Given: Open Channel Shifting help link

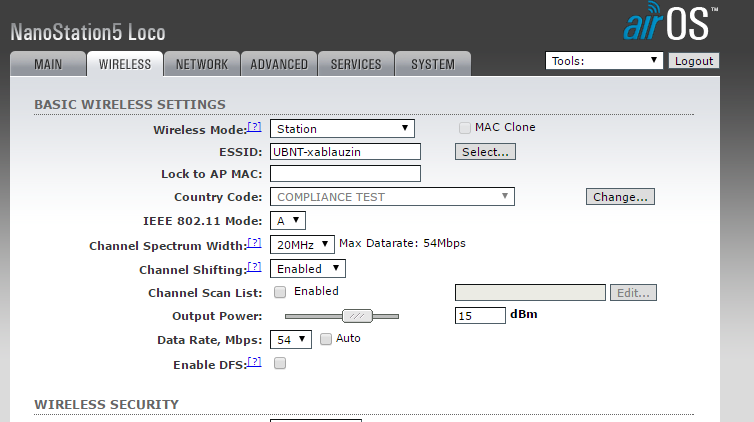Looking at the screenshot, I should pyautogui.click(x=254, y=267).
